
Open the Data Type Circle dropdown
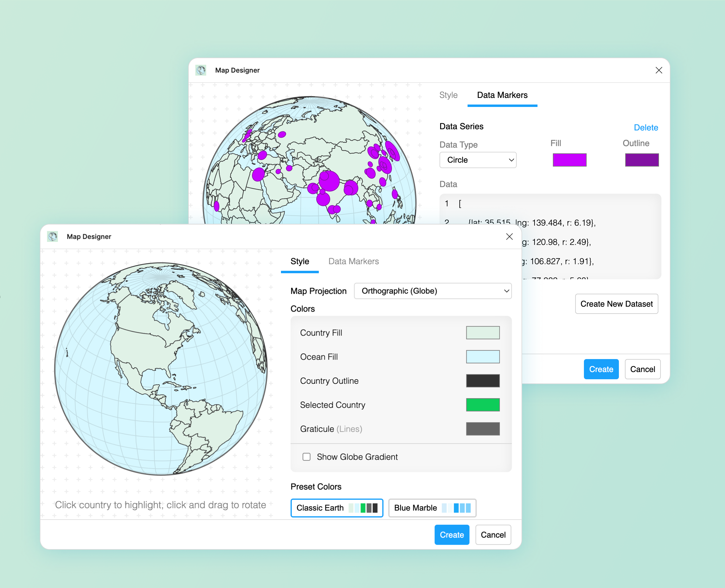coord(478,160)
